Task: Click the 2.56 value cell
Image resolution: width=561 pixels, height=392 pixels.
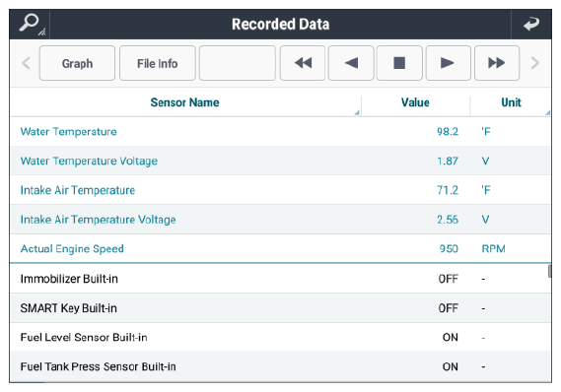Action: (x=448, y=220)
